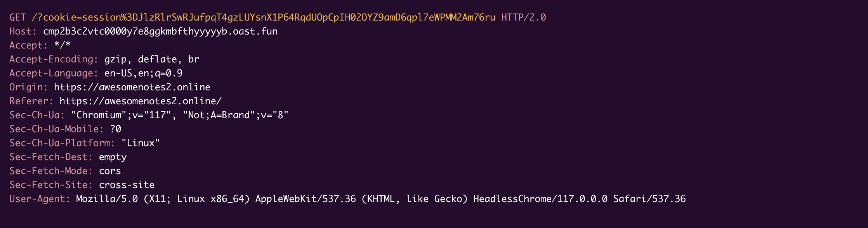Click the cookie session query string

263,17
